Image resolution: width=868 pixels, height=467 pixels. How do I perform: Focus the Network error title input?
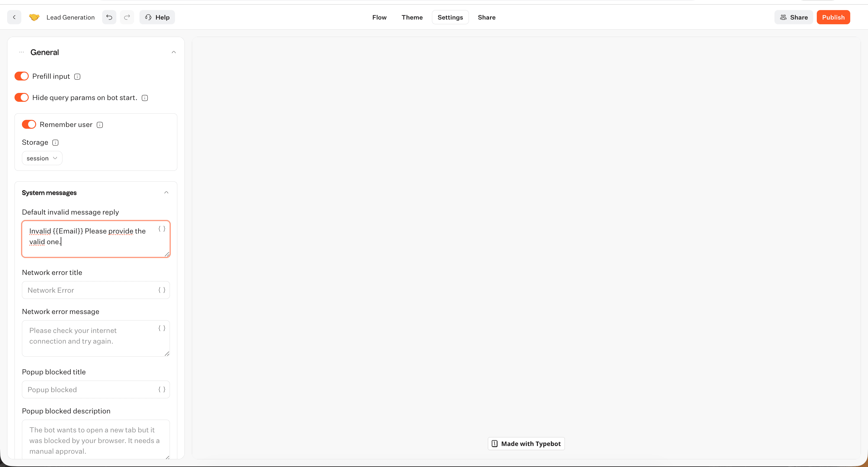point(96,290)
